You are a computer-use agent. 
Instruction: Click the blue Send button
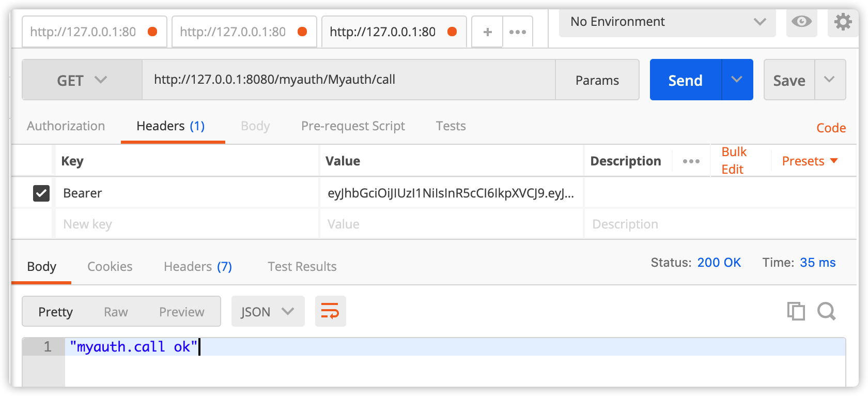[685, 80]
